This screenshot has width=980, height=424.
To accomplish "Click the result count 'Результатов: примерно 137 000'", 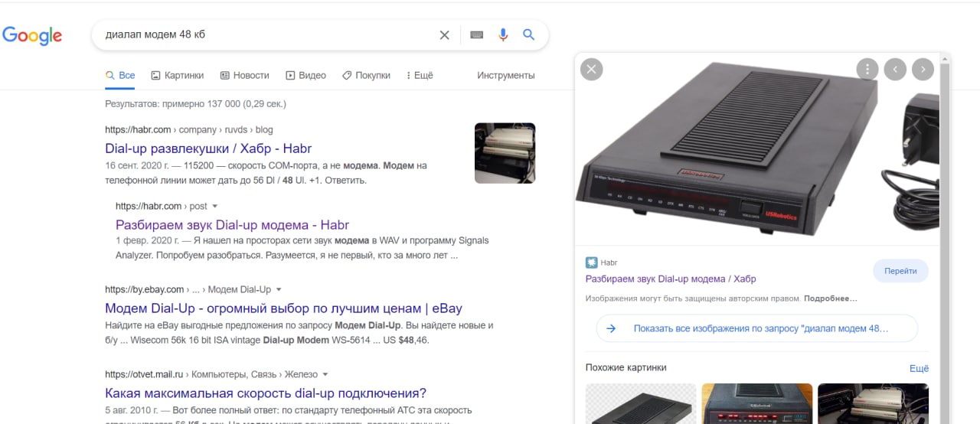I will (195, 103).
